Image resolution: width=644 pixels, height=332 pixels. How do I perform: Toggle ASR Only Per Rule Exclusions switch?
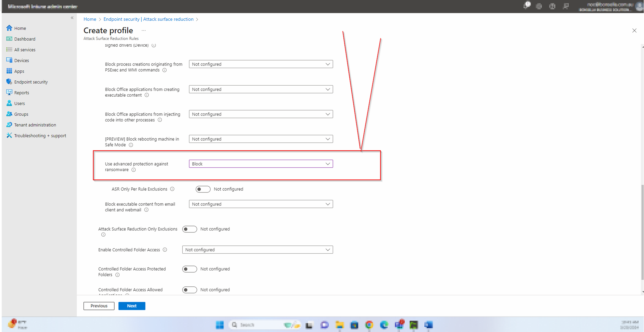(203, 189)
